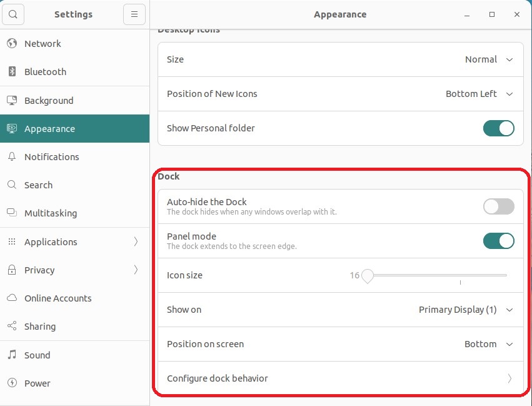This screenshot has height=406, width=532.
Task: Turn off Show Personal folder toggle
Action: click(498, 128)
